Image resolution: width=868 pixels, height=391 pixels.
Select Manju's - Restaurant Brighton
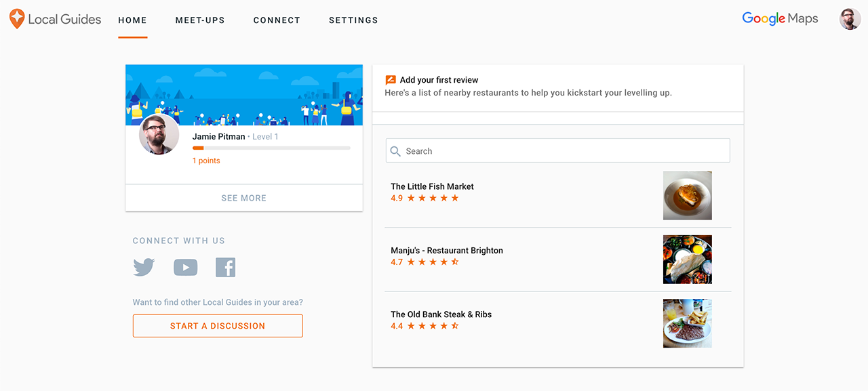click(446, 250)
